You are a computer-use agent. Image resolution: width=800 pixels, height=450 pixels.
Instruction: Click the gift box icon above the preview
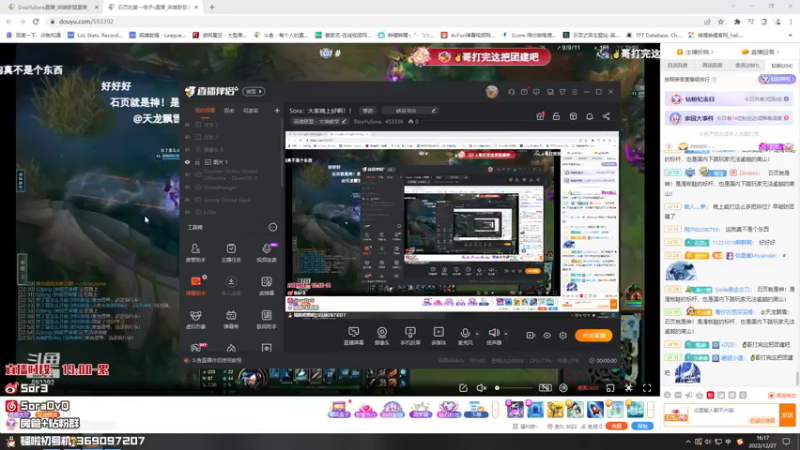pos(540,116)
